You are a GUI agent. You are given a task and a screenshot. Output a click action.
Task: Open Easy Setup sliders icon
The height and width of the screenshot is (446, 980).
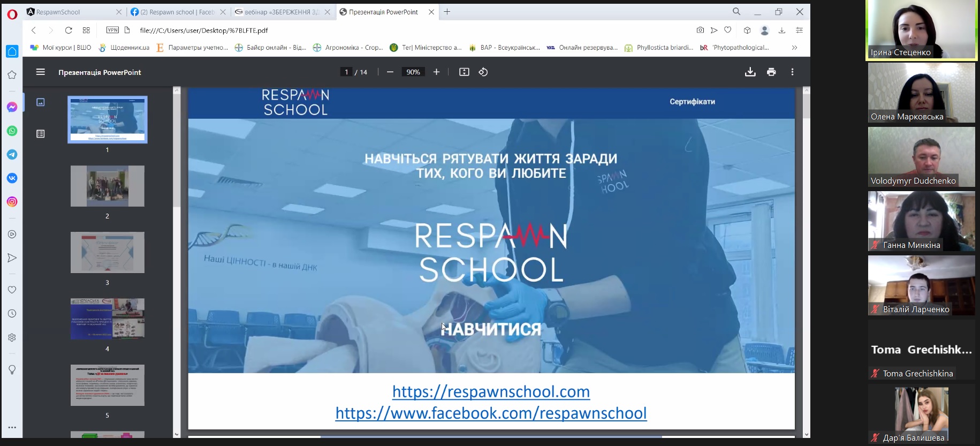click(x=799, y=31)
